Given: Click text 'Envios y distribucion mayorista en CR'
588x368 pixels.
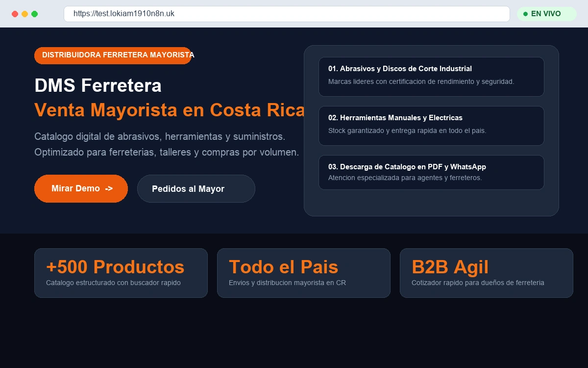Looking at the screenshot, I should (x=287, y=283).
